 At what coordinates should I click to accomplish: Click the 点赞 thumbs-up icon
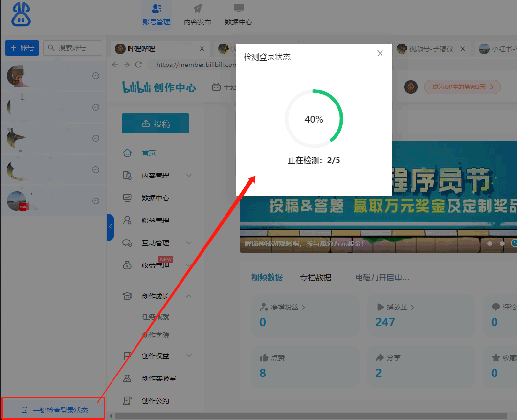[264, 358]
